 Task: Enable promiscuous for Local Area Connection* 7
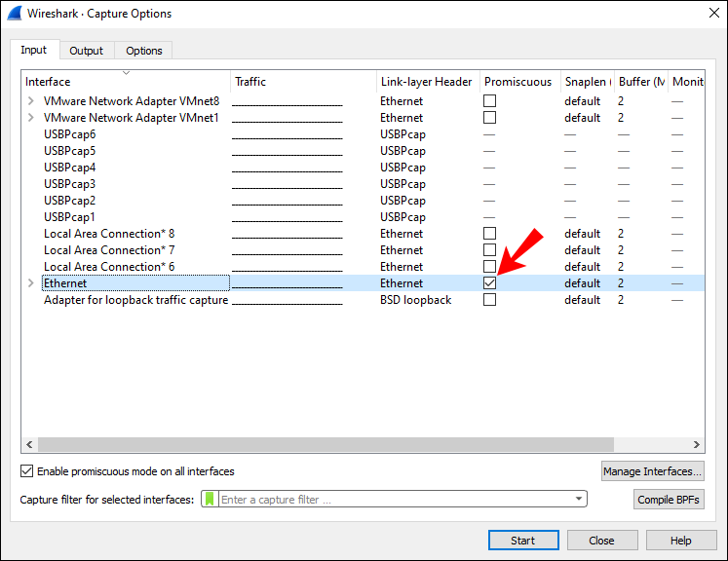tap(489, 250)
